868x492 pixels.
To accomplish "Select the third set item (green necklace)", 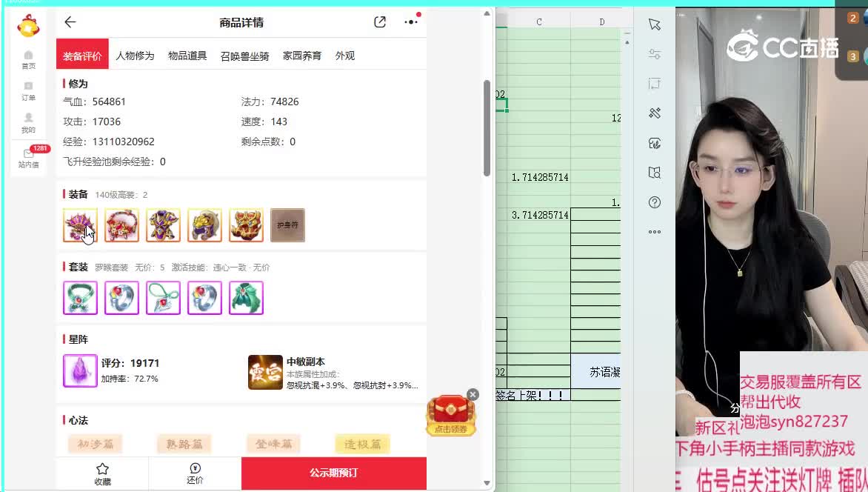I will (163, 298).
